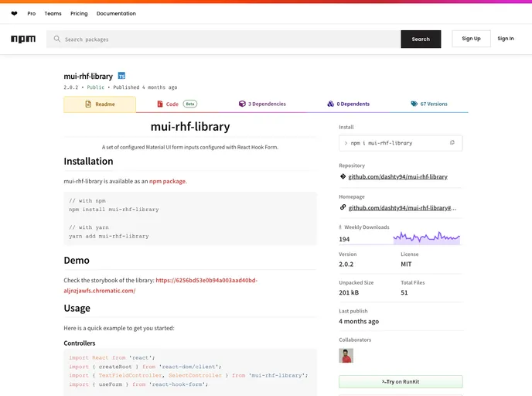Click the Public label under package name
This screenshot has width=532, height=396.
[96, 87]
